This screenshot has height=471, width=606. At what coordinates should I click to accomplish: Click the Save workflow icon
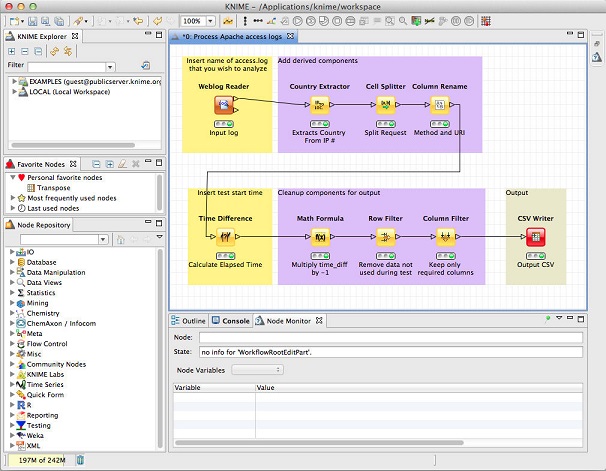(32, 21)
